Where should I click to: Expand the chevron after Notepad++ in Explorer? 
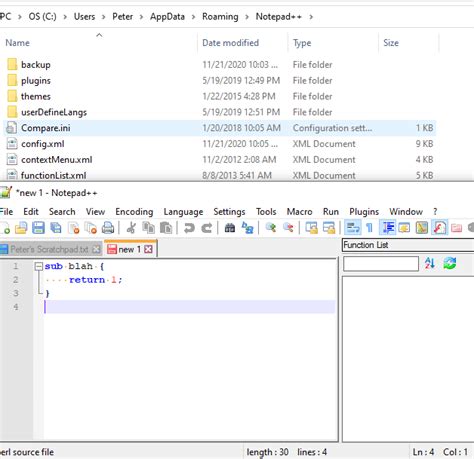(311, 17)
